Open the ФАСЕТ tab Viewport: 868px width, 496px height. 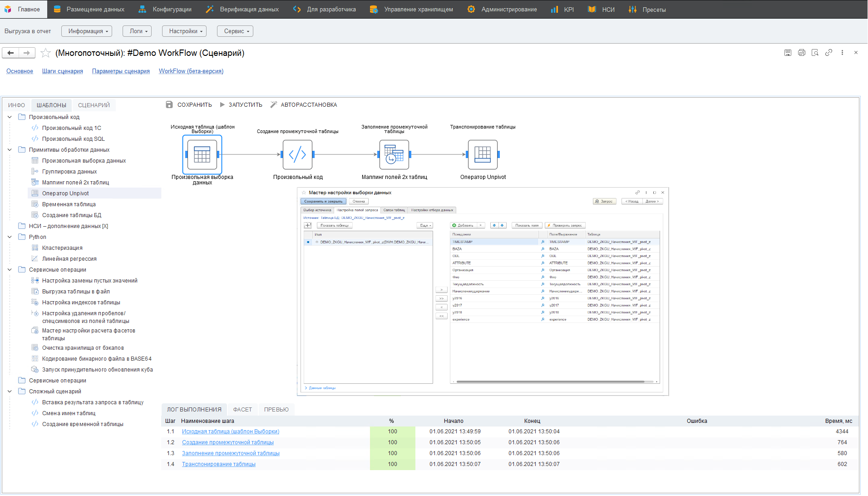tap(242, 410)
